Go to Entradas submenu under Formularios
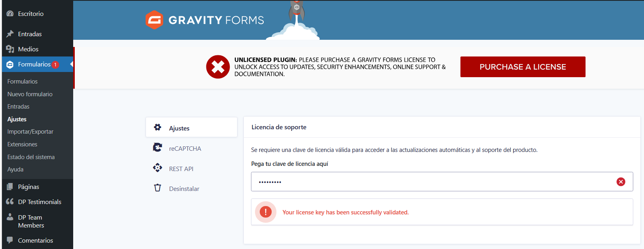The width and height of the screenshot is (644, 249). (18, 106)
